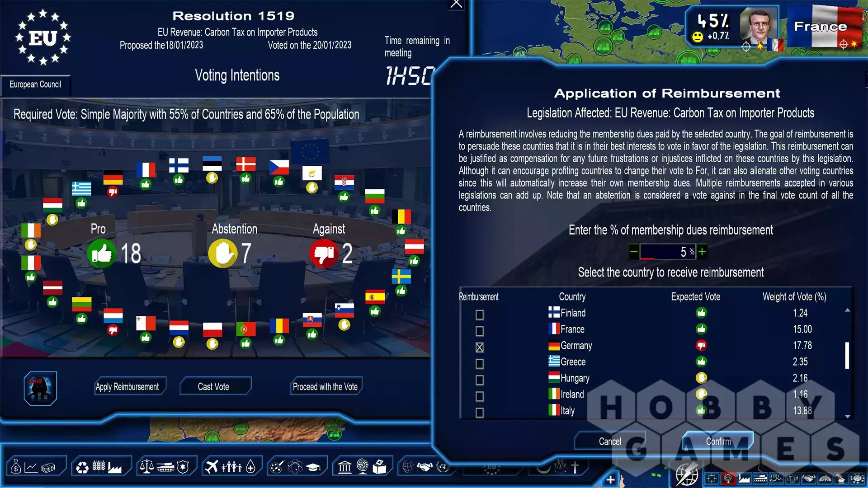Uncheck the Germany reimbursement checkbox
Screen dimensions: 868x488
pos(480,347)
